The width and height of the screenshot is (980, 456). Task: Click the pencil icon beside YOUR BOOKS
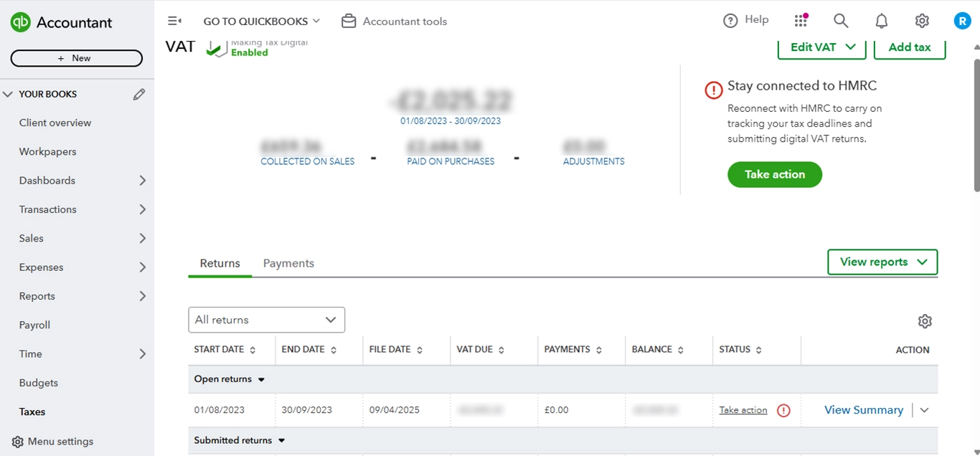139,93
